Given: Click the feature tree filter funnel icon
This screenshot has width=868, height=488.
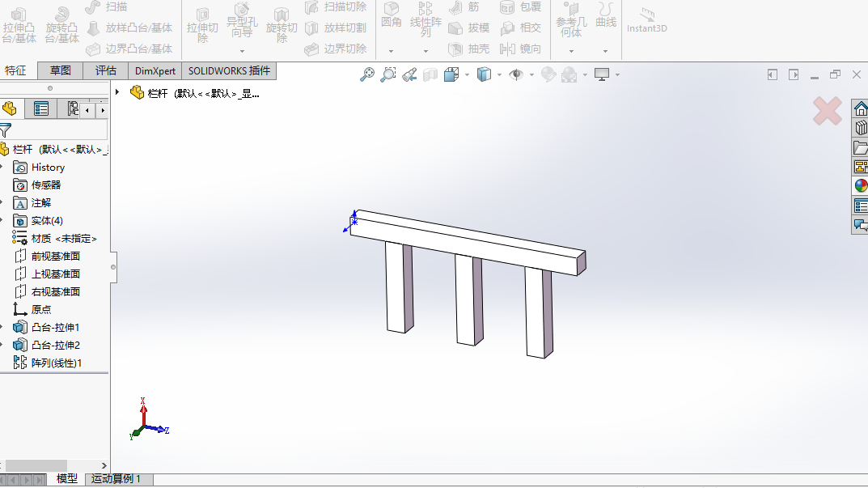Looking at the screenshot, I should [6, 131].
